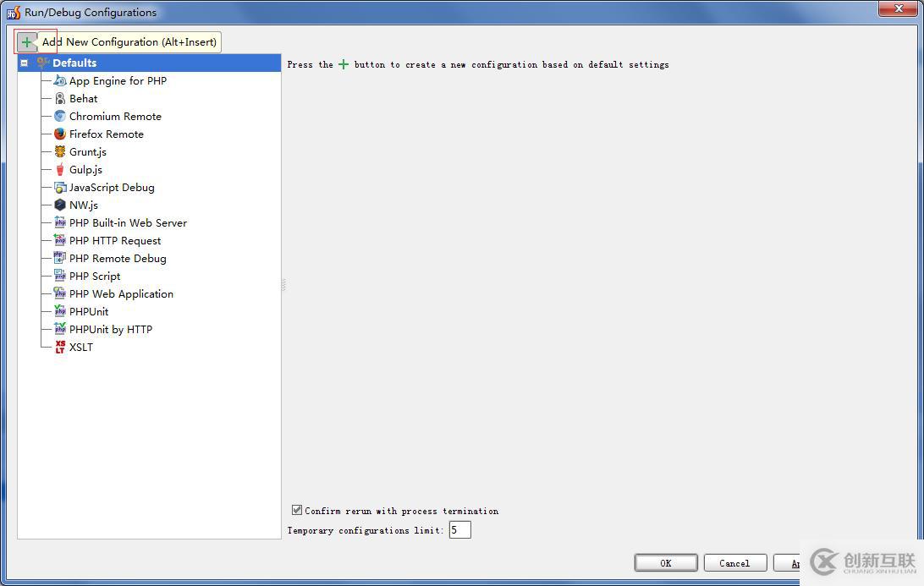Image resolution: width=924 pixels, height=586 pixels.
Task: Click the PHPUnit icon
Action: pos(59,311)
